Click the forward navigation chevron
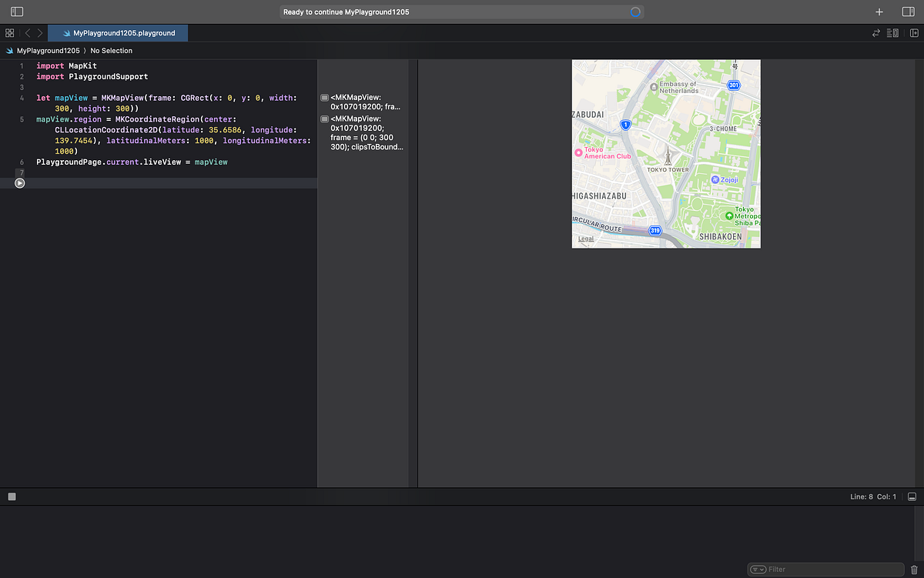This screenshot has height=578, width=924. point(40,33)
